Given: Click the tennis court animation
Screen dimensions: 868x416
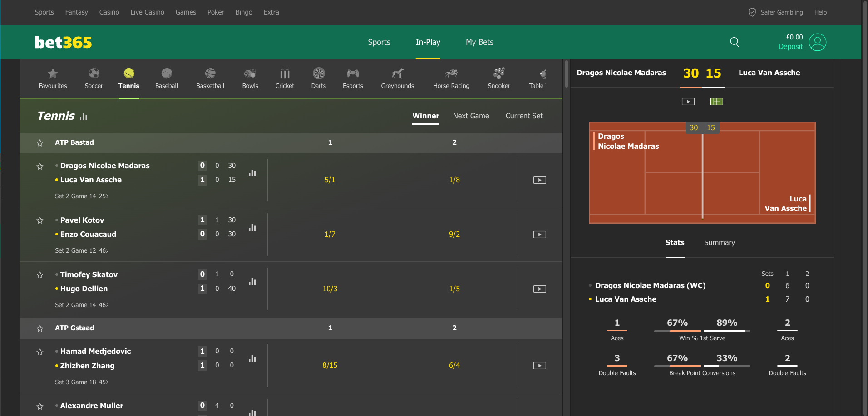Looking at the screenshot, I should click(x=702, y=172).
